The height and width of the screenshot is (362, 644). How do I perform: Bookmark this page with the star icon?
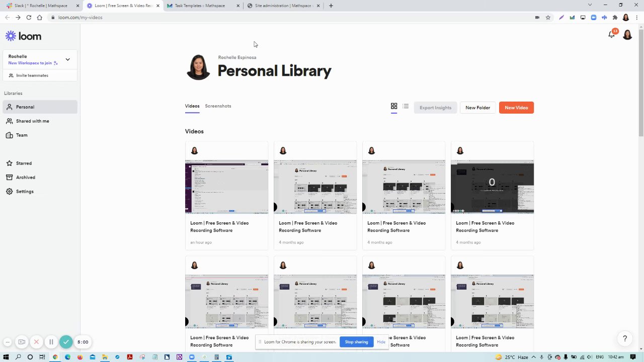coord(548,17)
